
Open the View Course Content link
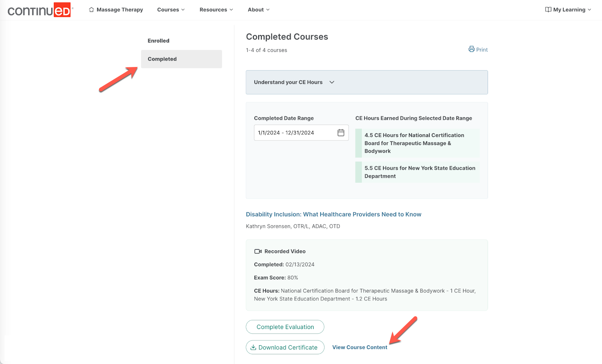[x=360, y=347]
